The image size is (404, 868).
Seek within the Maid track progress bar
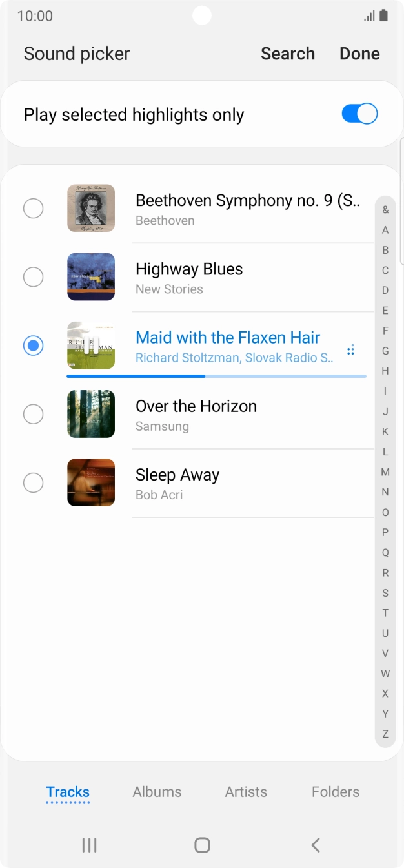coord(217,376)
